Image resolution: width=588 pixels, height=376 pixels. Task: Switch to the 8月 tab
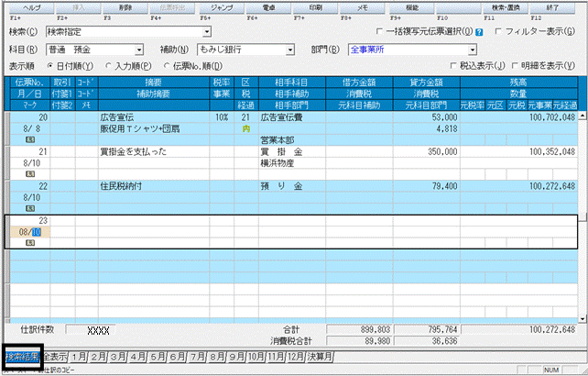pos(217,357)
